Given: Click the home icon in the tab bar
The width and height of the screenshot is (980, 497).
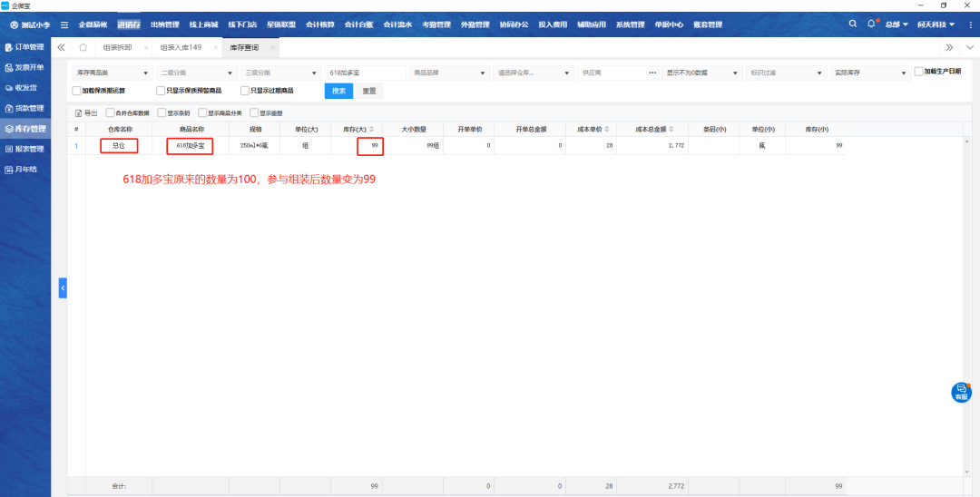Looking at the screenshot, I should tap(83, 47).
